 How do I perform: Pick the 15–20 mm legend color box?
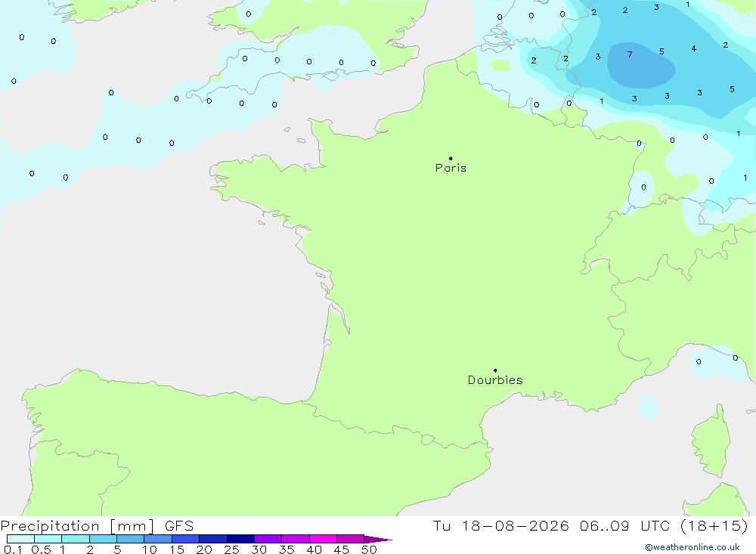186,539
